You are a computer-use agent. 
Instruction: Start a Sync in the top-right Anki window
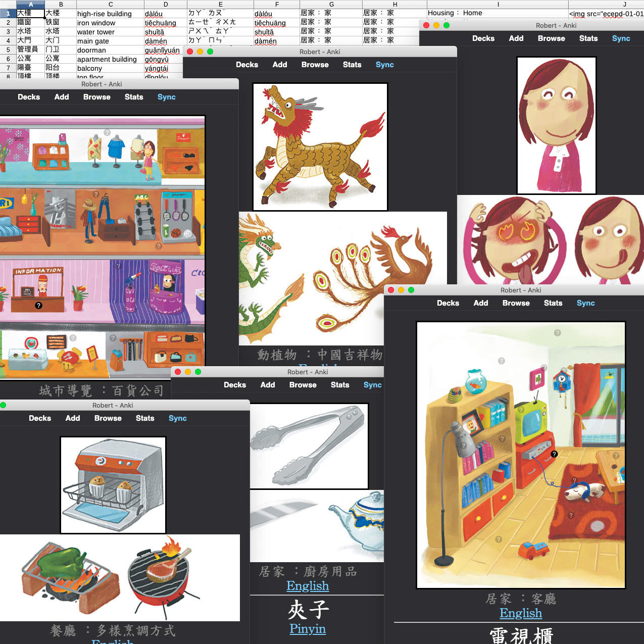coord(621,38)
